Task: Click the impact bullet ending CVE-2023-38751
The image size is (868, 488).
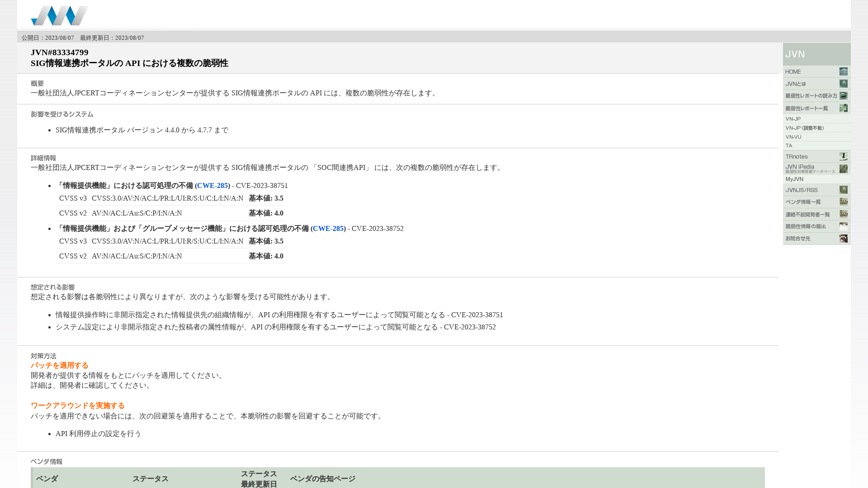Action: [279, 315]
